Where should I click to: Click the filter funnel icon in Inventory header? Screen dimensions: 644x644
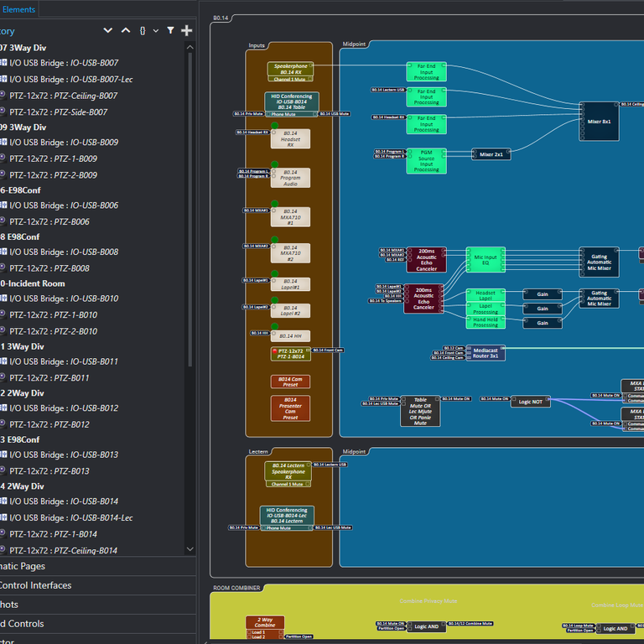click(170, 30)
